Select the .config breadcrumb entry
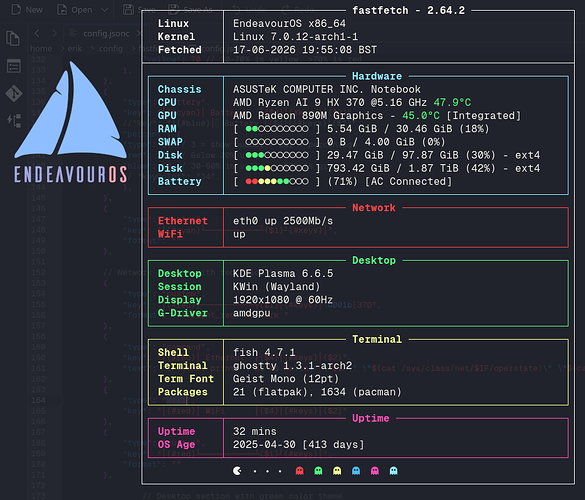585x500 pixels. [110, 49]
